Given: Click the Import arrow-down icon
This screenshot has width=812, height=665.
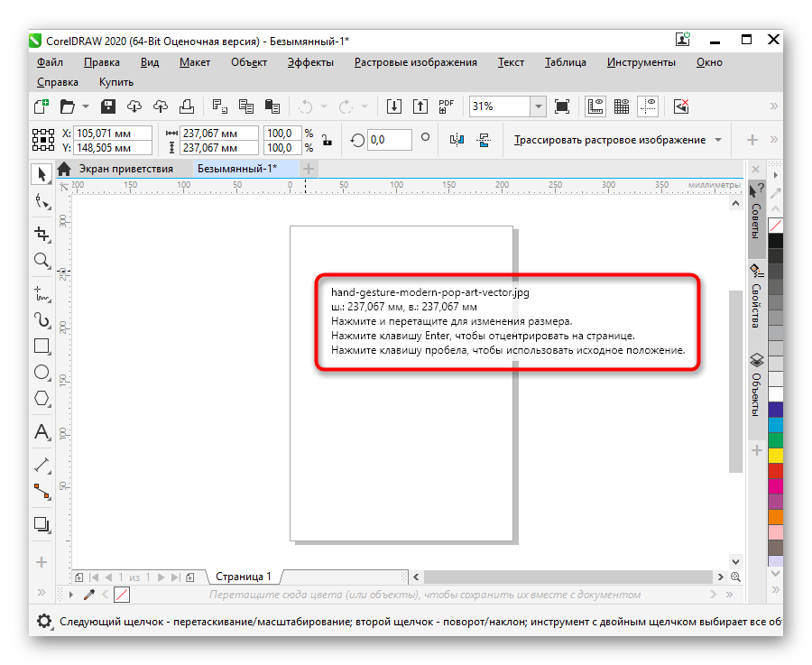Looking at the screenshot, I should [x=394, y=106].
